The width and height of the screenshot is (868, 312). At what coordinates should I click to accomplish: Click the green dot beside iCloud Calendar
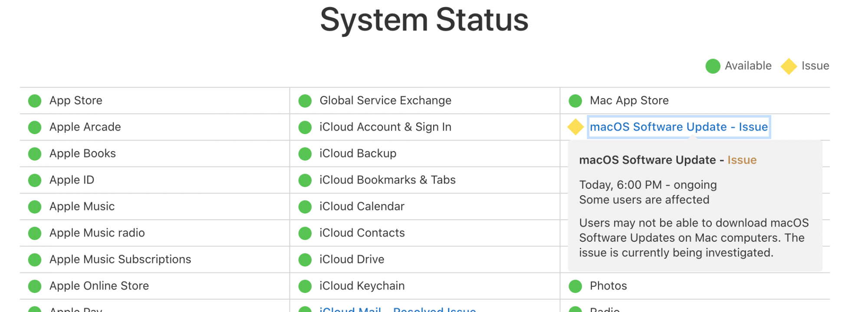305,207
